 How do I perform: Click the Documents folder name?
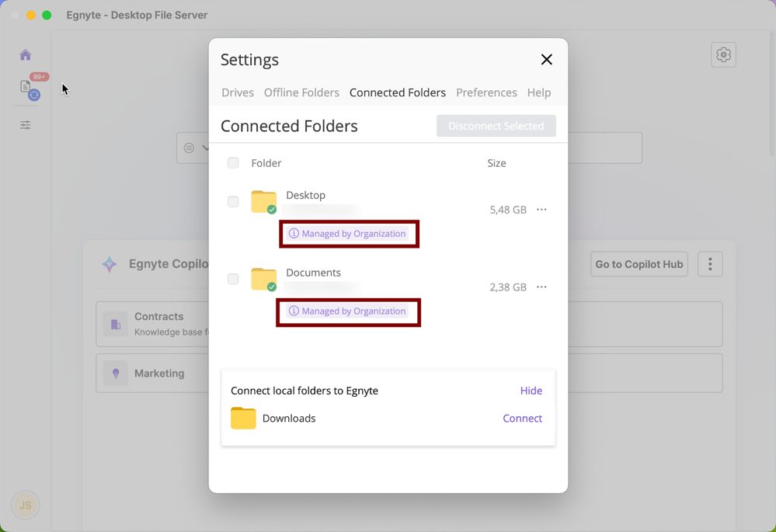(x=313, y=273)
